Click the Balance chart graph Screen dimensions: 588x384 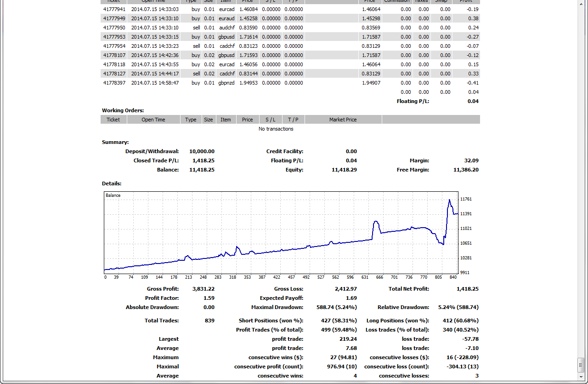click(281, 233)
